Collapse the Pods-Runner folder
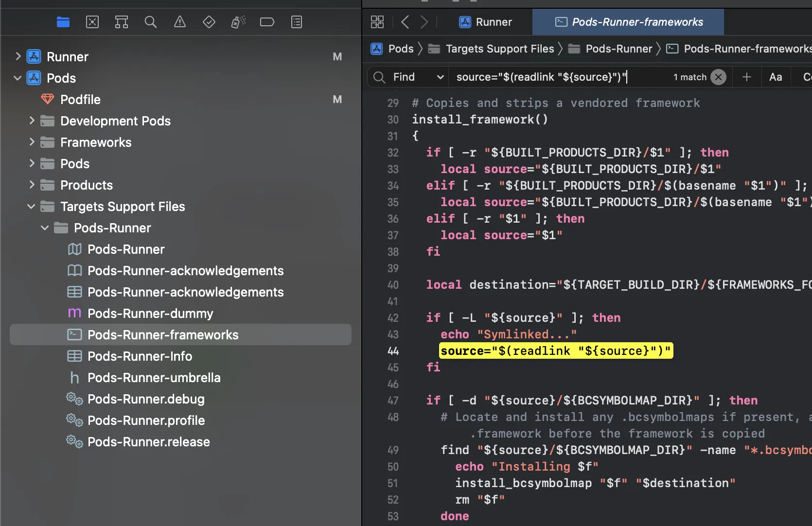Viewport: 812px width, 526px height. tap(45, 228)
